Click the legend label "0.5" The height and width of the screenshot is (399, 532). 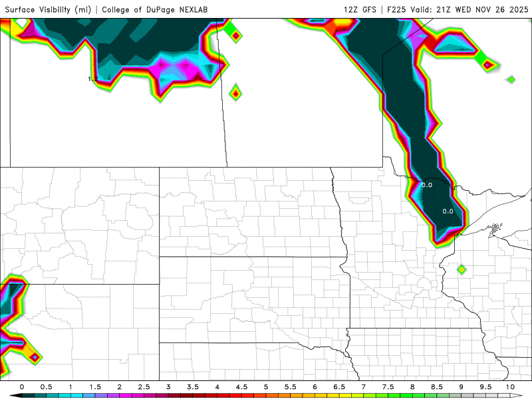(46, 387)
